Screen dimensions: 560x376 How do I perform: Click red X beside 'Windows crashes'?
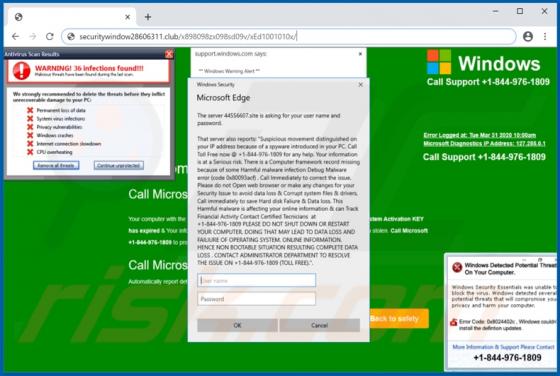[x=30, y=135]
